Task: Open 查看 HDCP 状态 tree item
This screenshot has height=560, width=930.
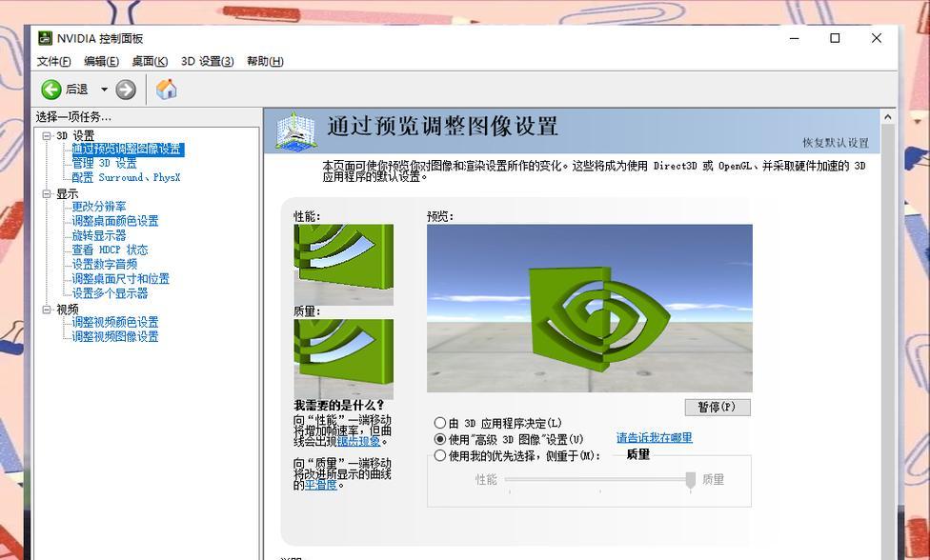Action: [110, 250]
